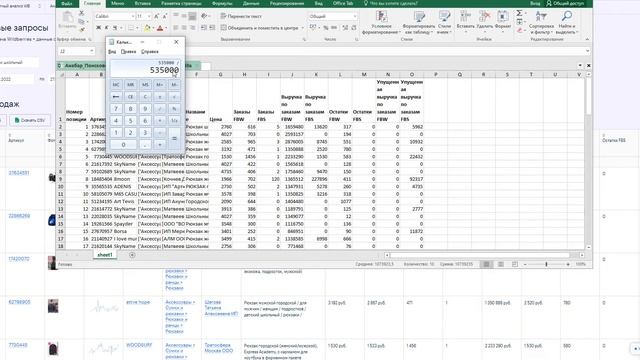Add a new sheet with plus icon
The image size is (640, 360).
[x=132, y=255]
